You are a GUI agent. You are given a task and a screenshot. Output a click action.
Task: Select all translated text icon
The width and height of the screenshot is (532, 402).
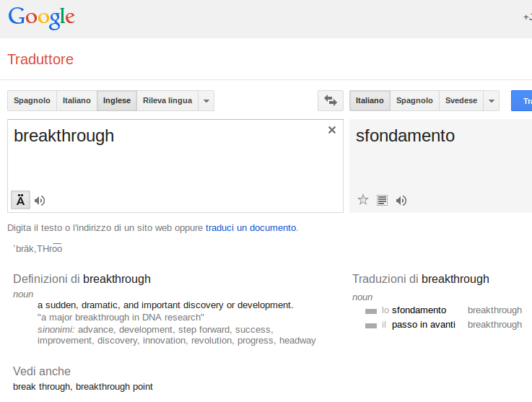pos(382,200)
